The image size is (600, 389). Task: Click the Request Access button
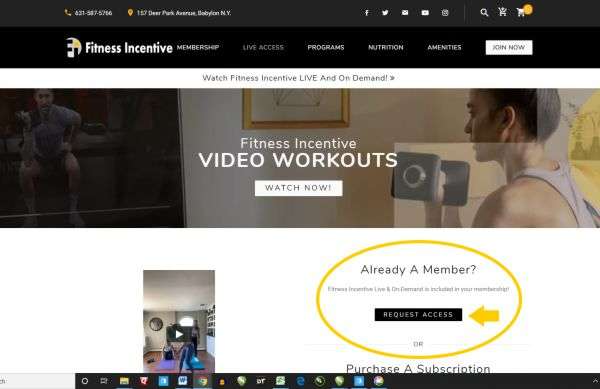pyautogui.click(x=418, y=314)
